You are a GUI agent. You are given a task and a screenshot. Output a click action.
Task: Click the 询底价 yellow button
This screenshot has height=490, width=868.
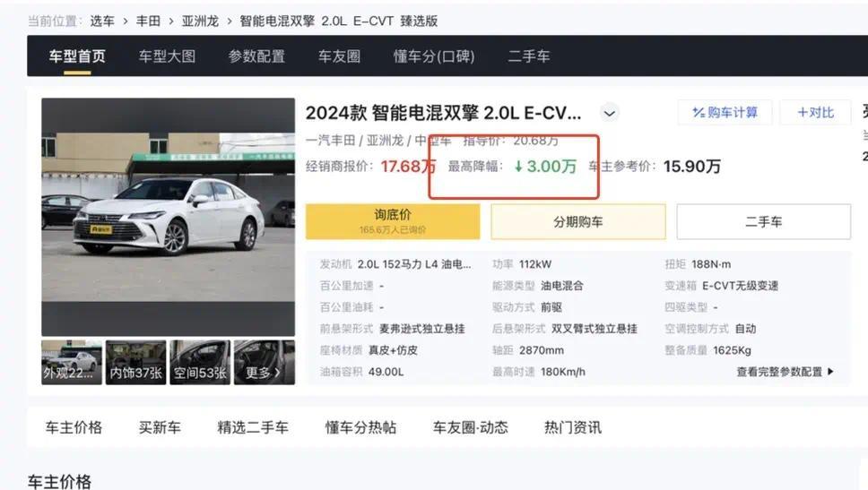[x=393, y=221]
